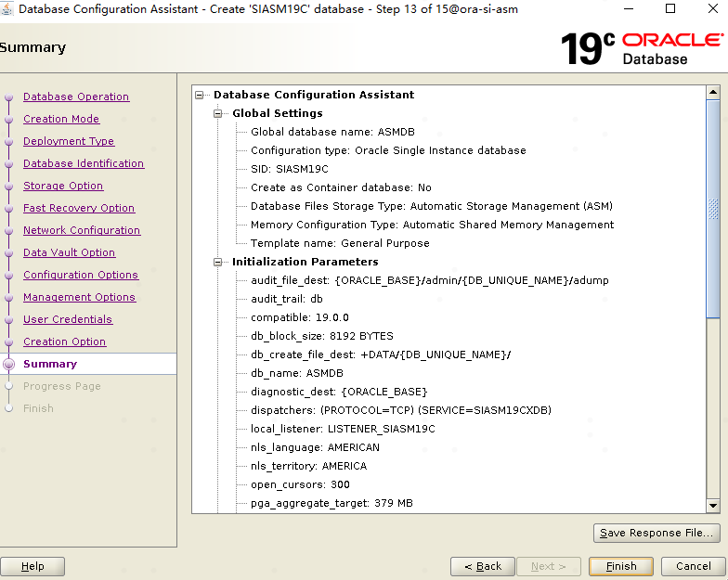Select 'SID: SIASM19C' row

290,169
